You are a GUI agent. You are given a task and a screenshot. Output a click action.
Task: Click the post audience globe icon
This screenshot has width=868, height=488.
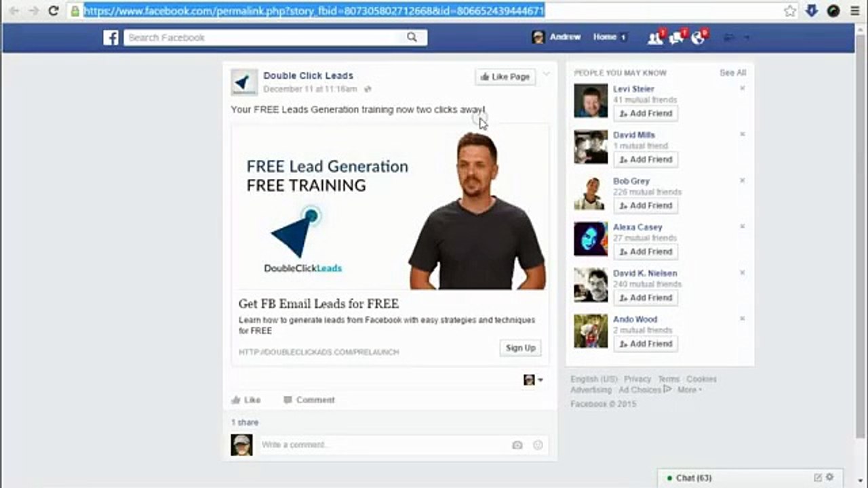[x=368, y=89]
